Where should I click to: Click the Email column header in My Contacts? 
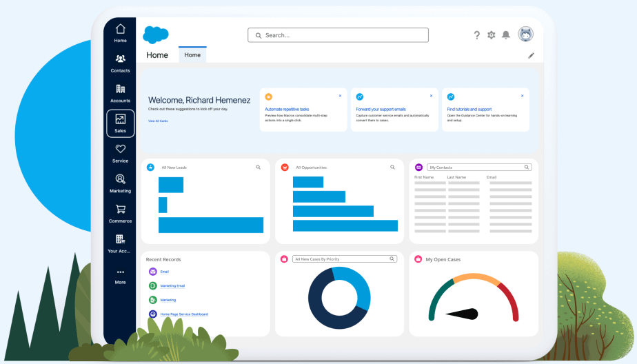pos(491,177)
